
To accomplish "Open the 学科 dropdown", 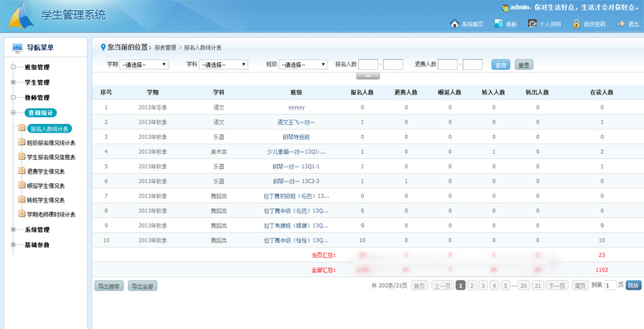I will coord(223,64).
